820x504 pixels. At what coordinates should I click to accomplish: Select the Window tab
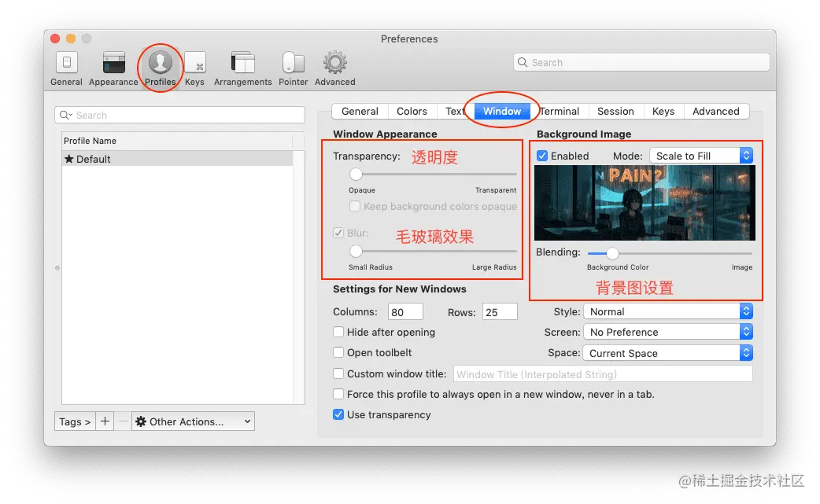502,111
